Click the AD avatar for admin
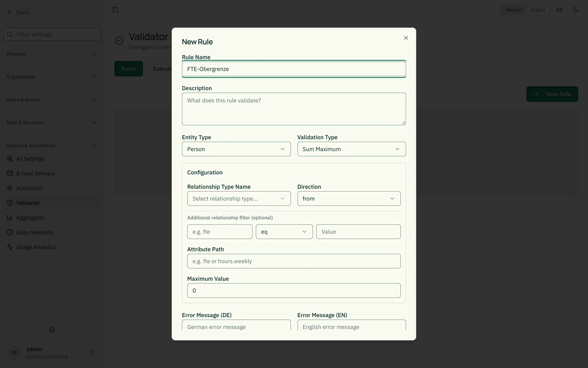This screenshot has height=368, width=588. [14, 352]
